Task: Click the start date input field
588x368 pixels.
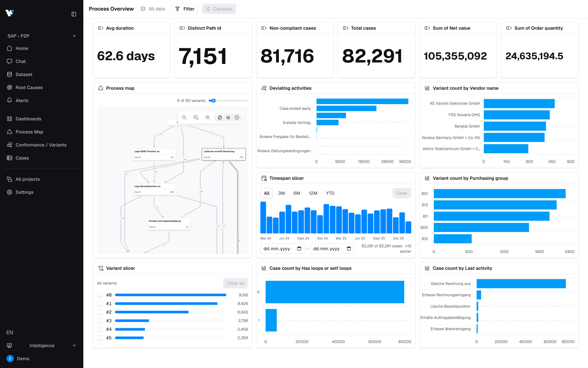Action: coord(283,249)
